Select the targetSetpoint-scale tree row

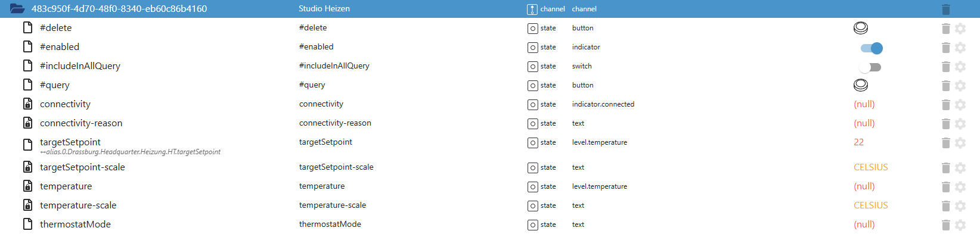(490, 167)
